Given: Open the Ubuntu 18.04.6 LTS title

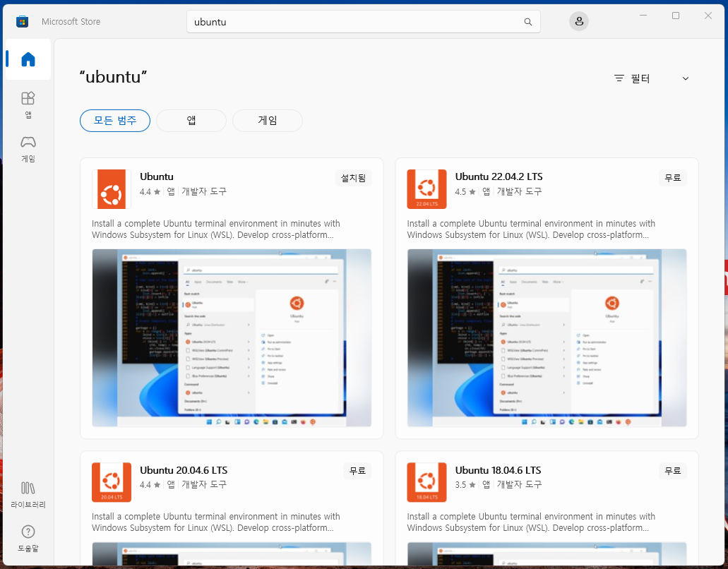Looking at the screenshot, I should point(499,470).
